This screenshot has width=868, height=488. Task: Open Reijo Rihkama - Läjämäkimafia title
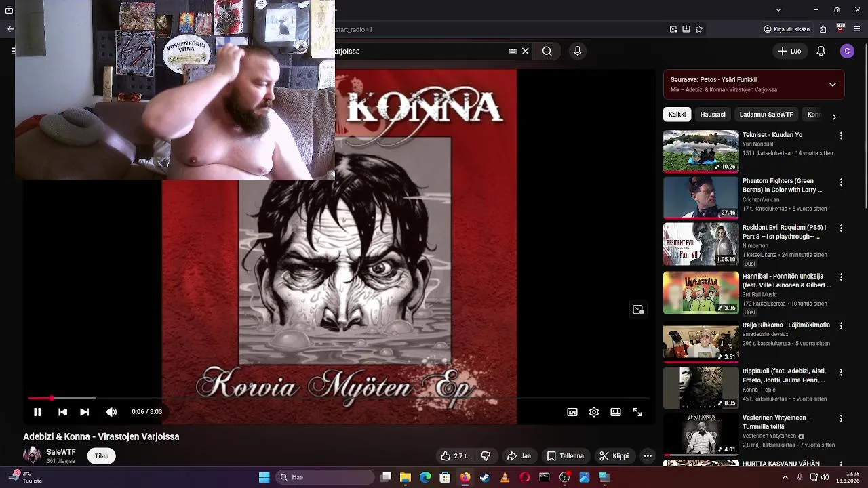786,325
